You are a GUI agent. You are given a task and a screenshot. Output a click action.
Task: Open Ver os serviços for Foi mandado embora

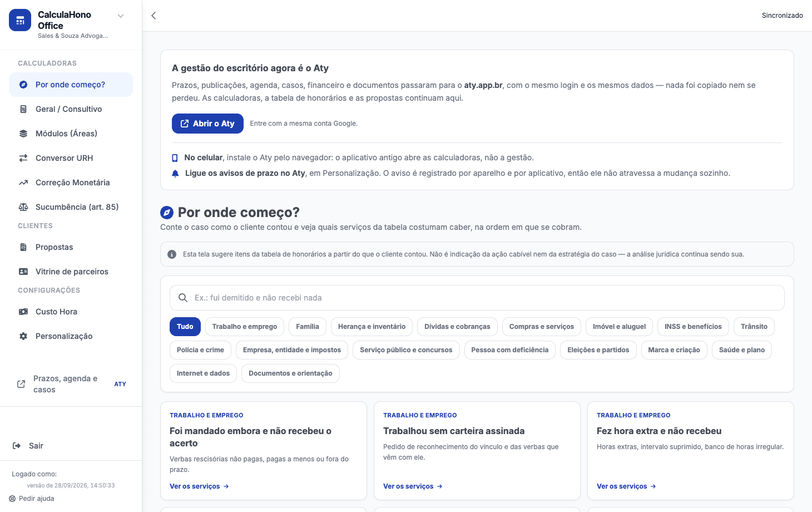(199, 486)
